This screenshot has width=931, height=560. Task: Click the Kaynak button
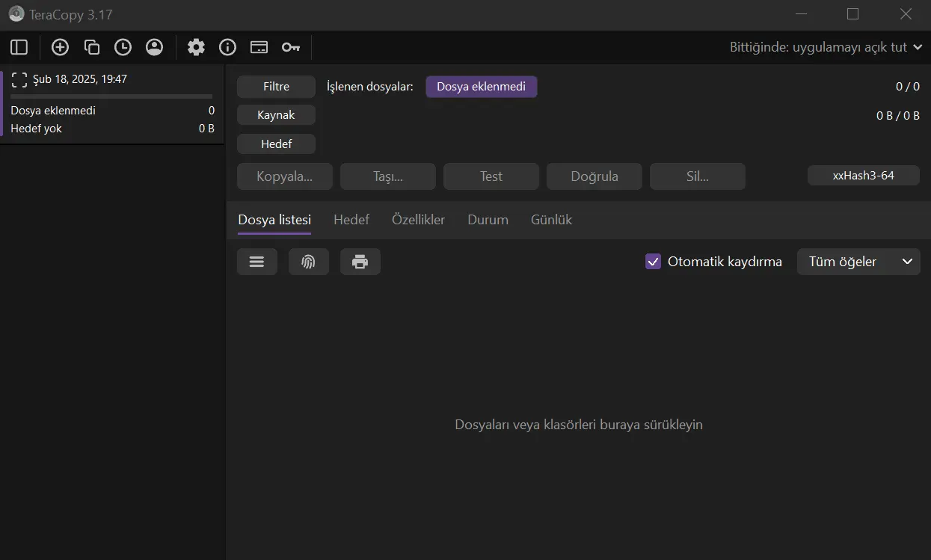276,115
